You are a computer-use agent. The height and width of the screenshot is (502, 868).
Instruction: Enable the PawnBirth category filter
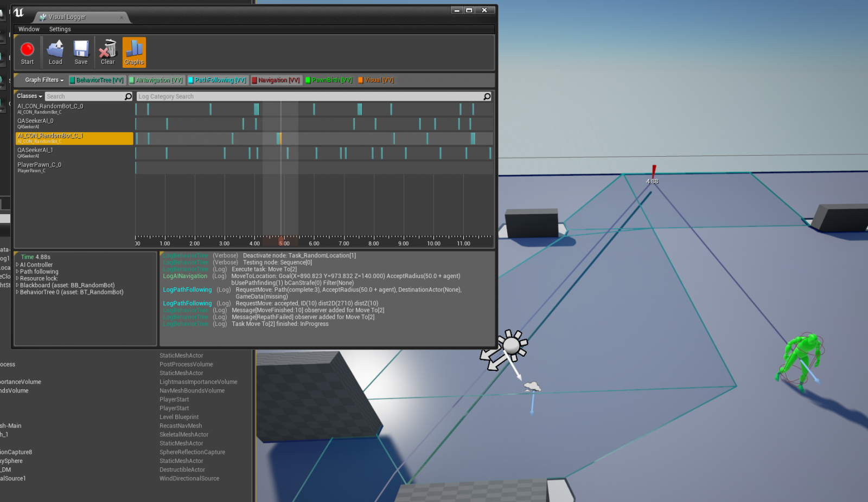coord(329,80)
